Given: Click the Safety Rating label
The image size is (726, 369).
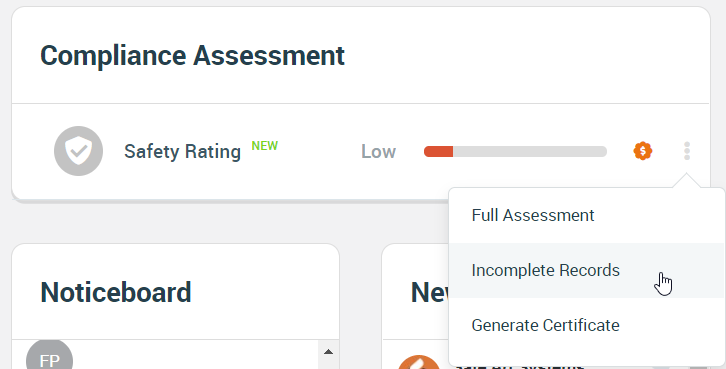Looking at the screenshot, I should (x=182, y=151).
